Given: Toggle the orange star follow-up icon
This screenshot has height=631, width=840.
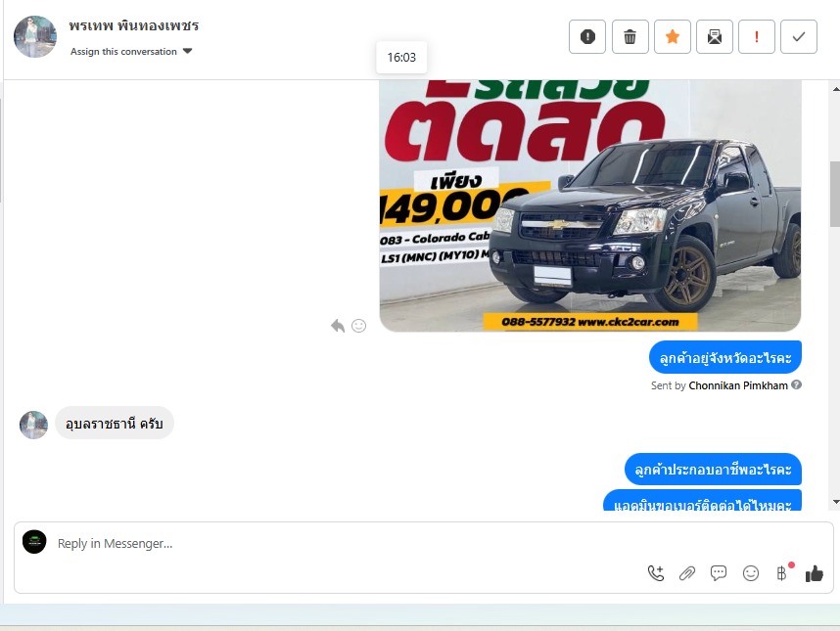Looking at the screenshot, I should [x=673, y=37].
